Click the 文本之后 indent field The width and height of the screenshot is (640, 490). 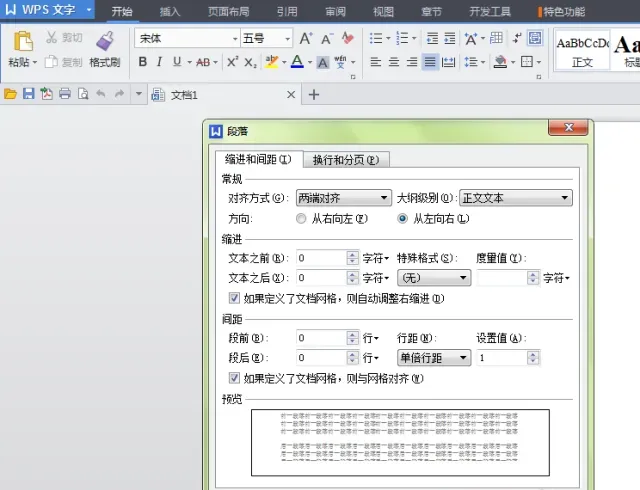(322, 278)
